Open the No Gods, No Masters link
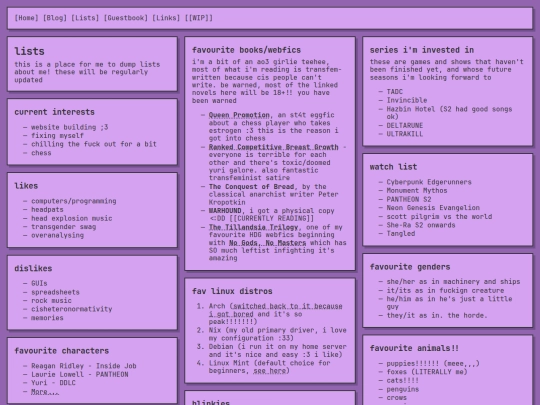The image size is (540, 405). 268,243
